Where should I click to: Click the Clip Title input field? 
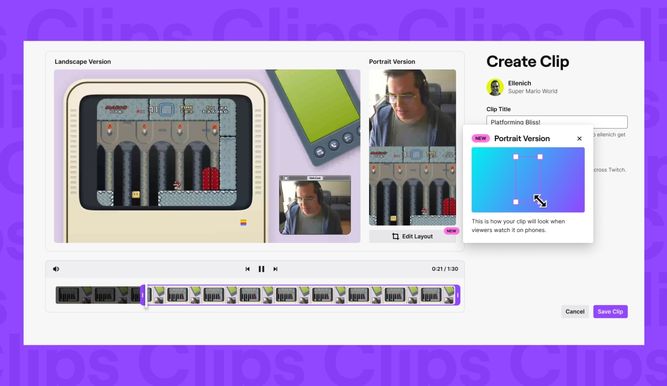point(556,122)
